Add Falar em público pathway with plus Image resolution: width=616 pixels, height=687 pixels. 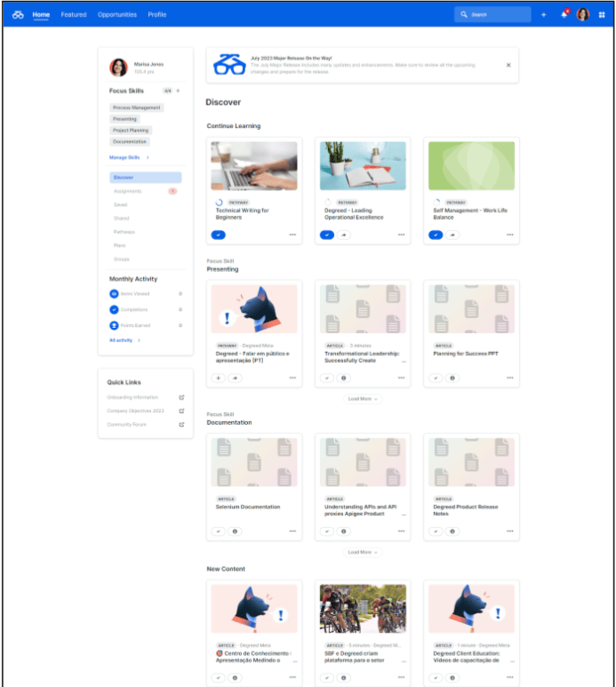pos(218,378)
